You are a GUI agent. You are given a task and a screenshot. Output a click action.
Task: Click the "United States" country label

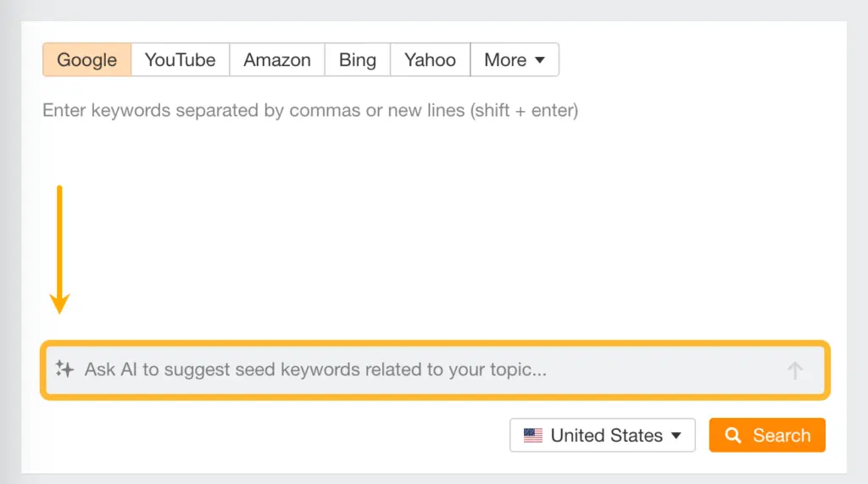pyautogui.click(x=607, y=436)
